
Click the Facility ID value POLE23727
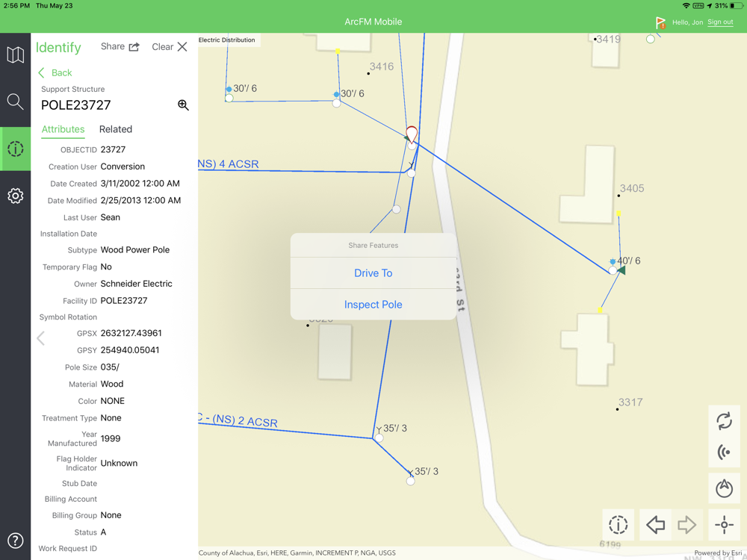124,300
